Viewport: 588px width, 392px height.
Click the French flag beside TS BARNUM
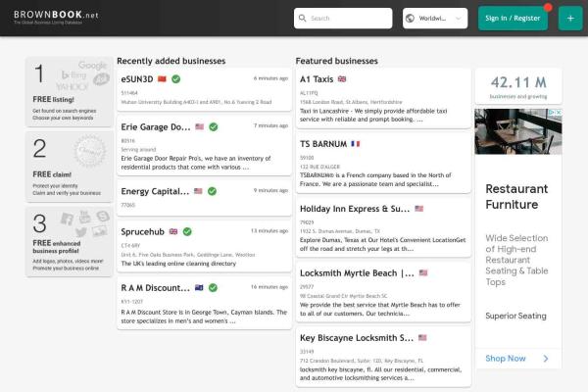tap(355, 143)
